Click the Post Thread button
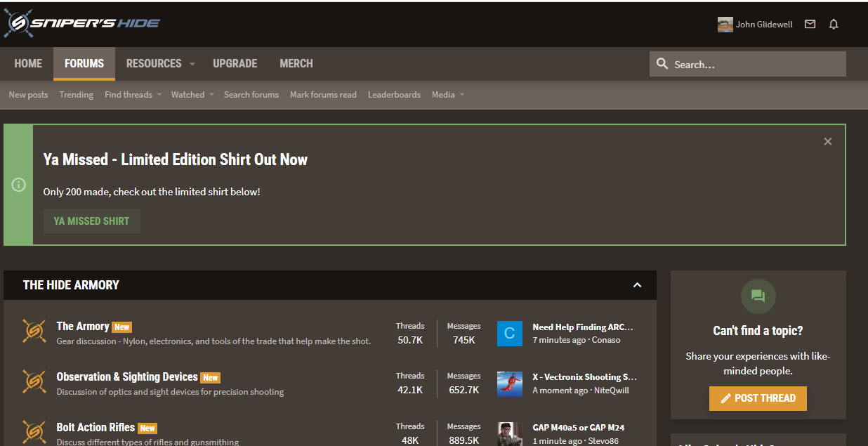The image size is (868, 446). coord(758,398)
